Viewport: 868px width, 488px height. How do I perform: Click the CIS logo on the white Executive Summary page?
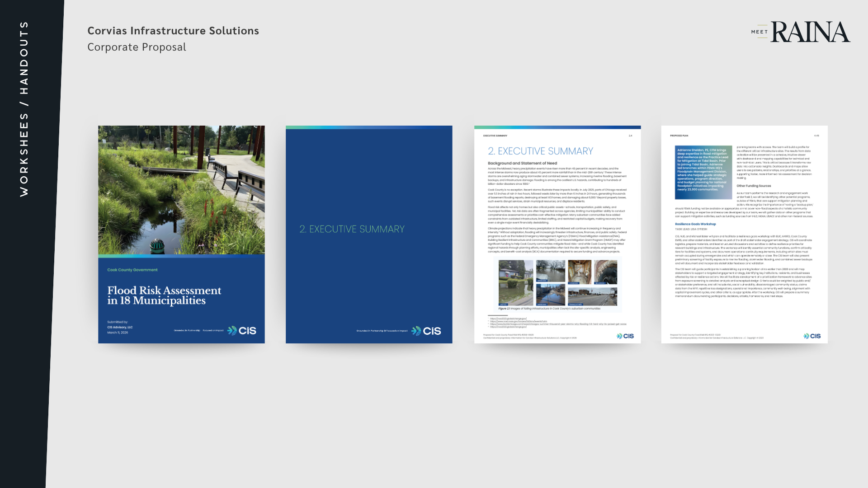[x=625, y=336]
